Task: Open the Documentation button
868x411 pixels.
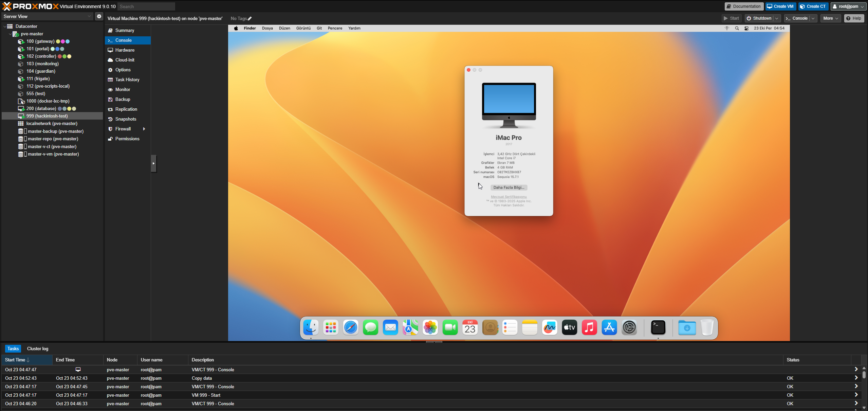Action: click(x=744, y=6)
